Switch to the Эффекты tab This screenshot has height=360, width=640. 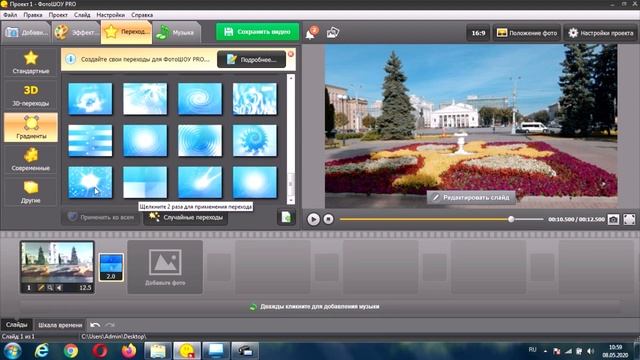point(76,32)
